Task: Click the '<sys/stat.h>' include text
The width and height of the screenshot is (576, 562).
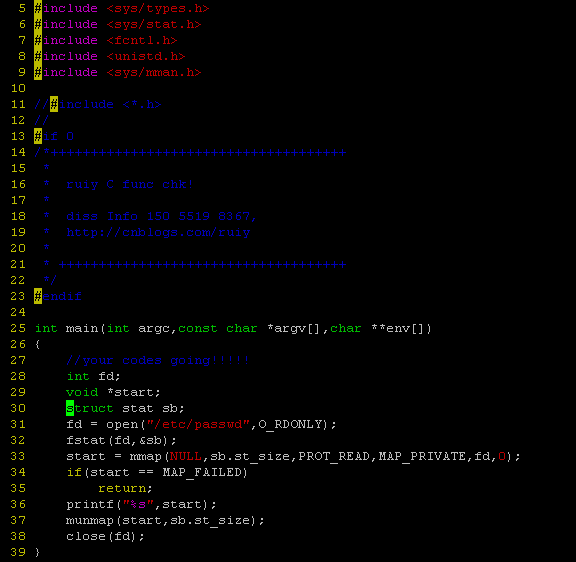Action: pyautogui.click(x=154, y=24)
